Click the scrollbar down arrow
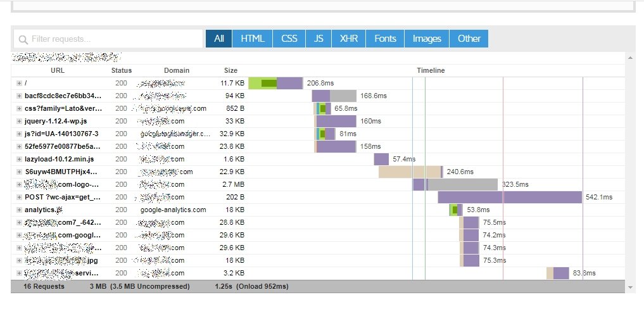 click(x=629, y=287)
